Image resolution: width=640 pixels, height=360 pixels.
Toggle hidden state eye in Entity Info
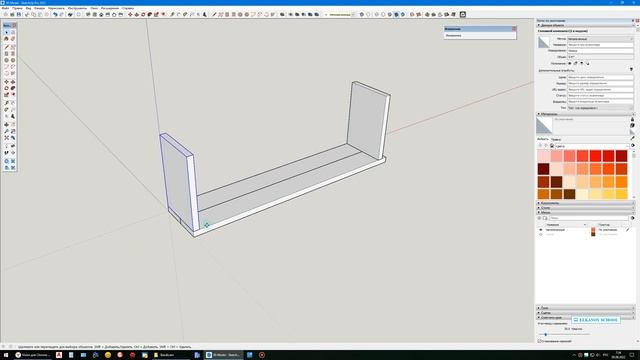pyautogui.click(x=569, y=63)
